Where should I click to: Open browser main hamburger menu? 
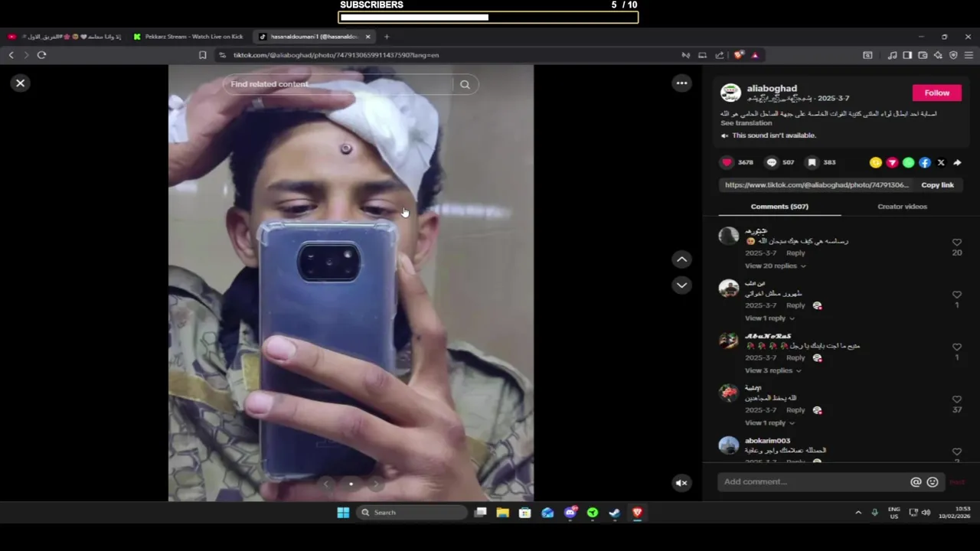[x=969, y=55]
